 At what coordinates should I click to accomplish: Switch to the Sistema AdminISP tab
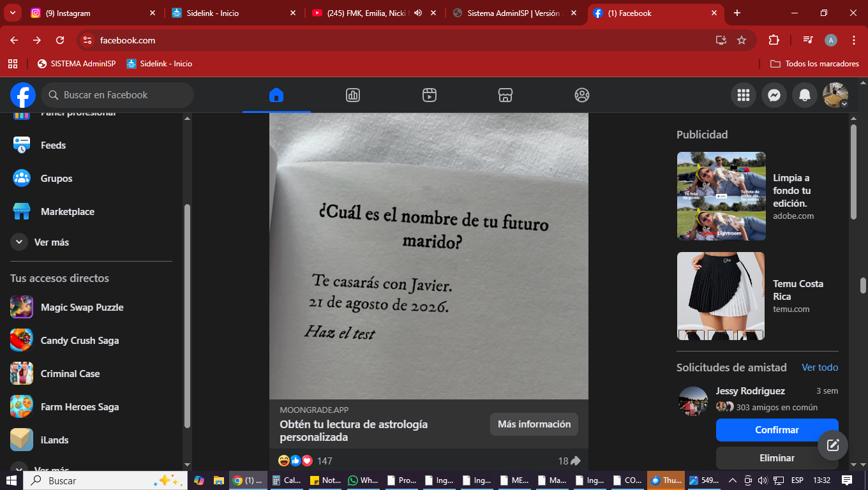pyautogui.click(x=514, y=13)
